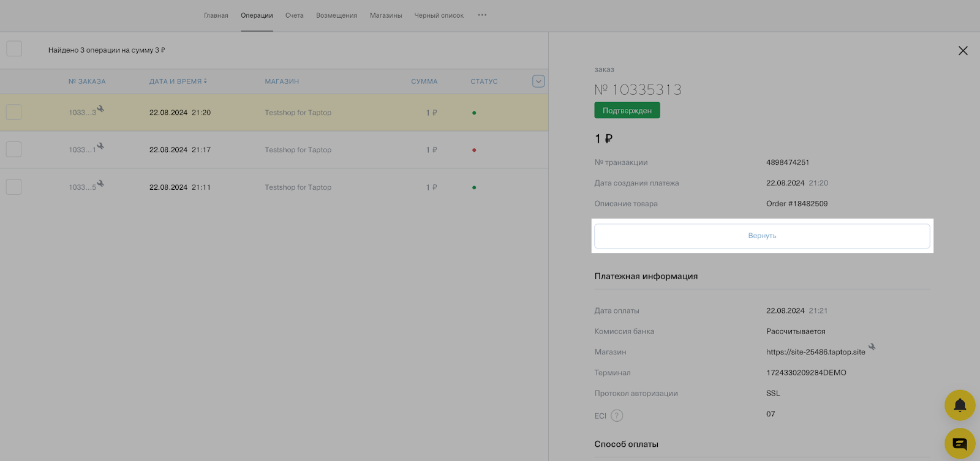Click the order number № 10335313 heading
This screenshot has height=461, width=980.
[638, 90]
